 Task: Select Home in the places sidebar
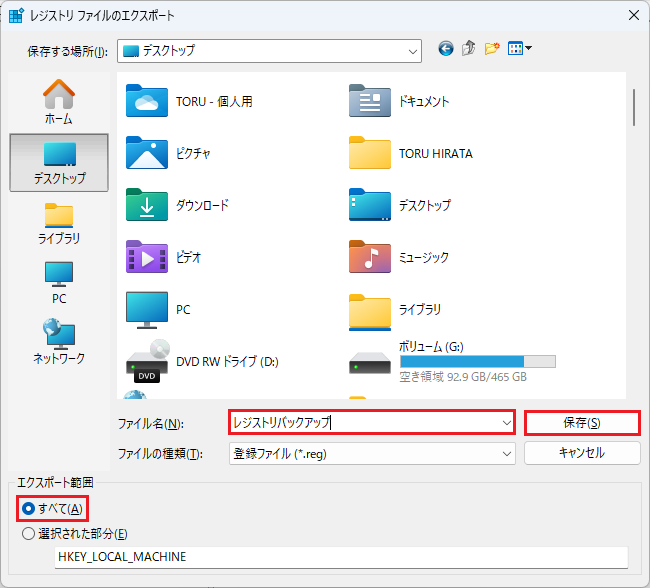coord(59,102)
